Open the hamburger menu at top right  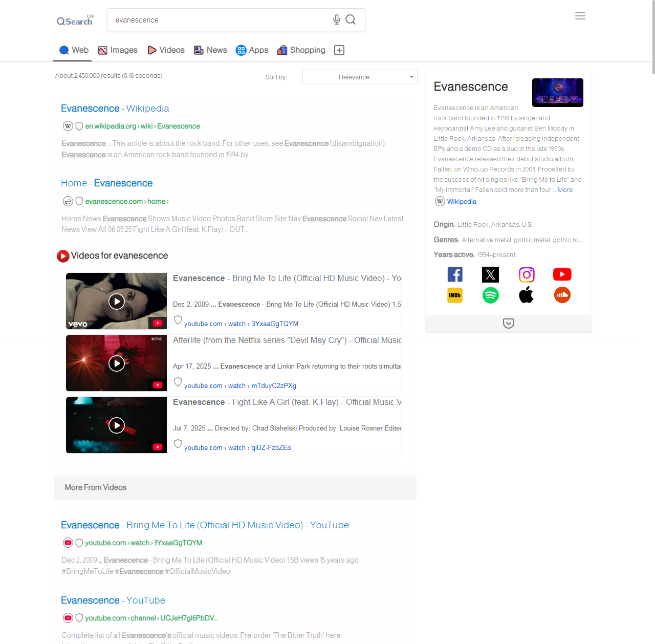click(x=580, y=16)
